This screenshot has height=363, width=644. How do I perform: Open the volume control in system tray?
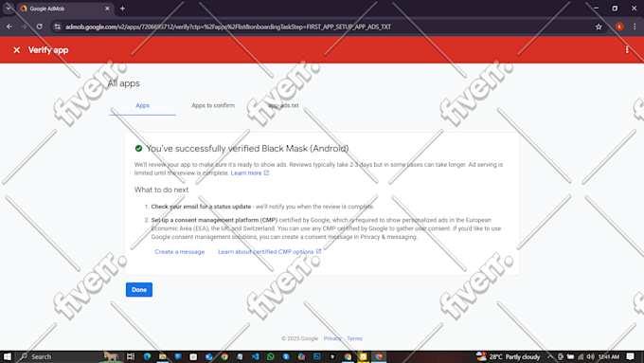point(591,356)
